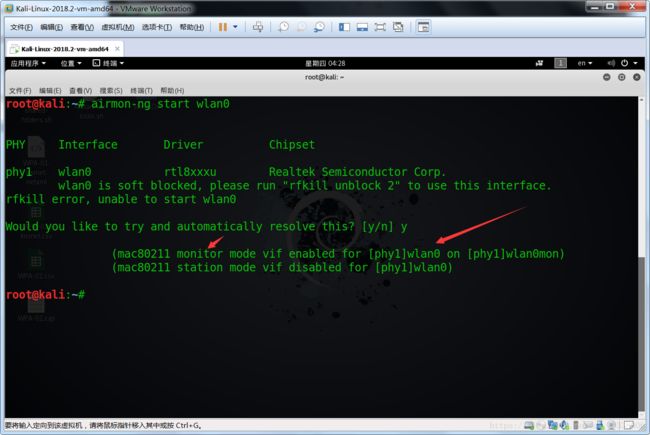650x435 pixels.
Task: Toggle the thumbnail bar view icon
Action: point(362,27)
